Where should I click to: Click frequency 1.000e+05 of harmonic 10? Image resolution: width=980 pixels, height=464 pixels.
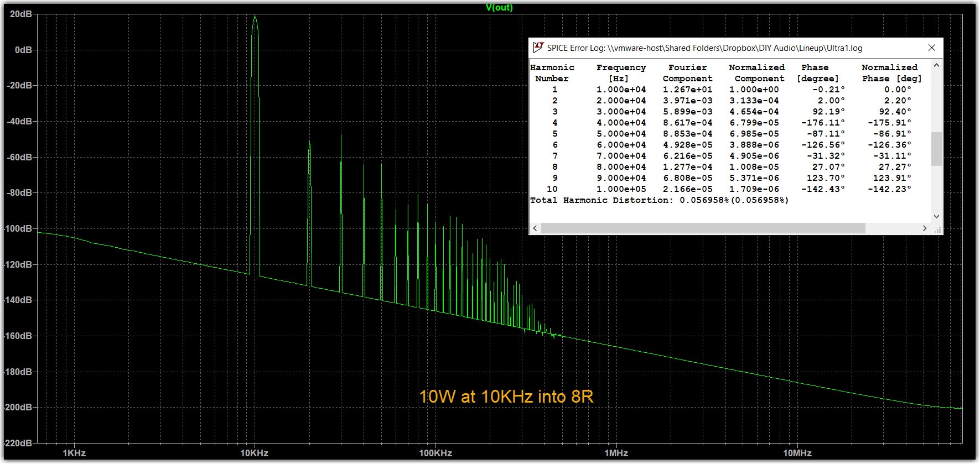pyautogui.click(x=621, y=189)
